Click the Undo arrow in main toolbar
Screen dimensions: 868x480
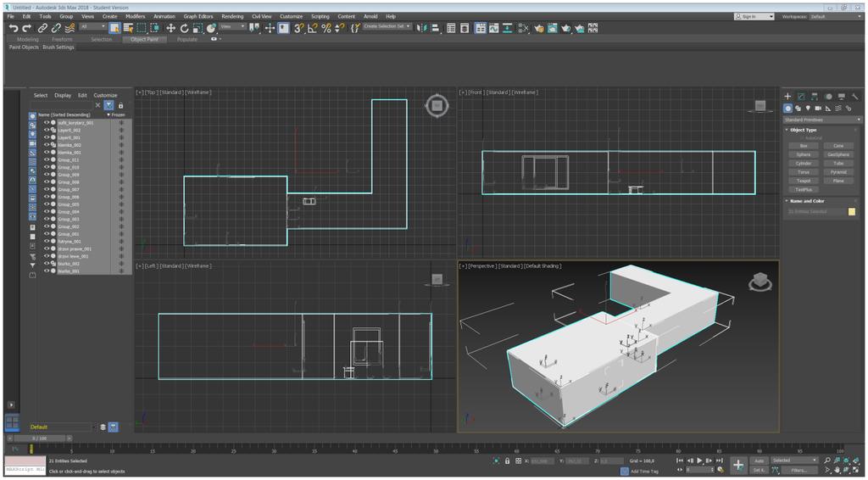(x=14, y=28)
